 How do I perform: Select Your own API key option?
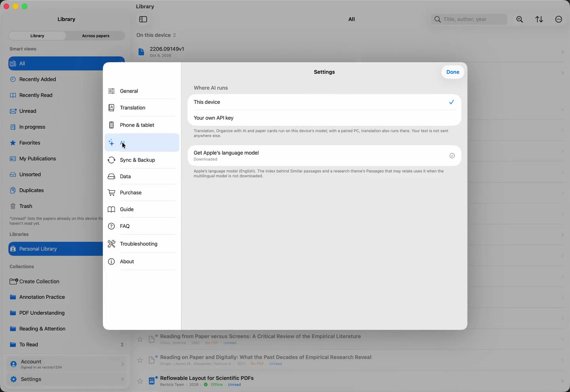[x=325, y=118]
